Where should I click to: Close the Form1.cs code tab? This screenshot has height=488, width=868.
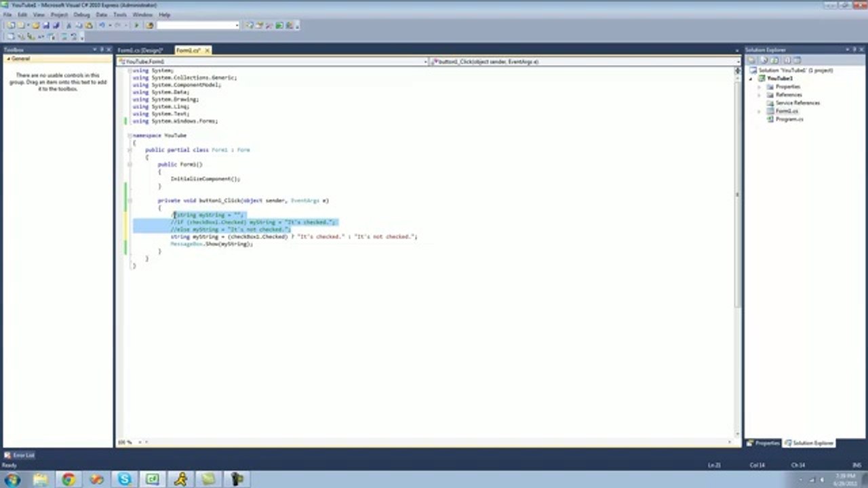pos(207,50)
